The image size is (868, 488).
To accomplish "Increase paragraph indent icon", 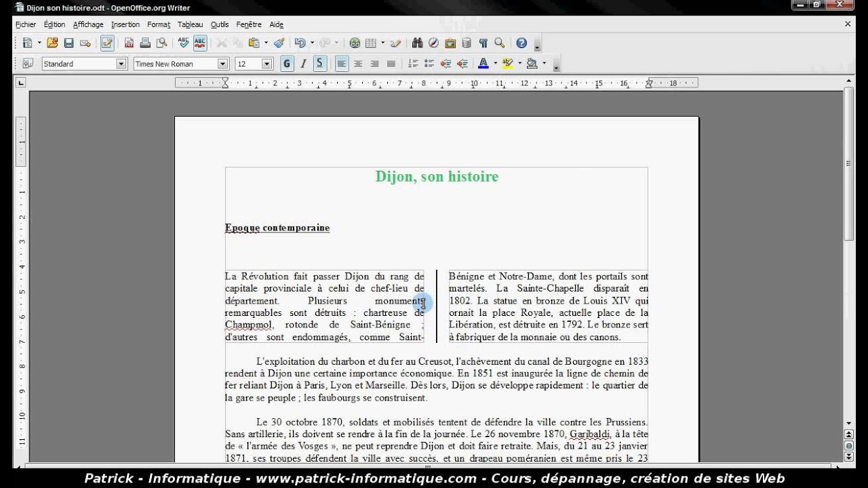I will click(x=462, y=64).
